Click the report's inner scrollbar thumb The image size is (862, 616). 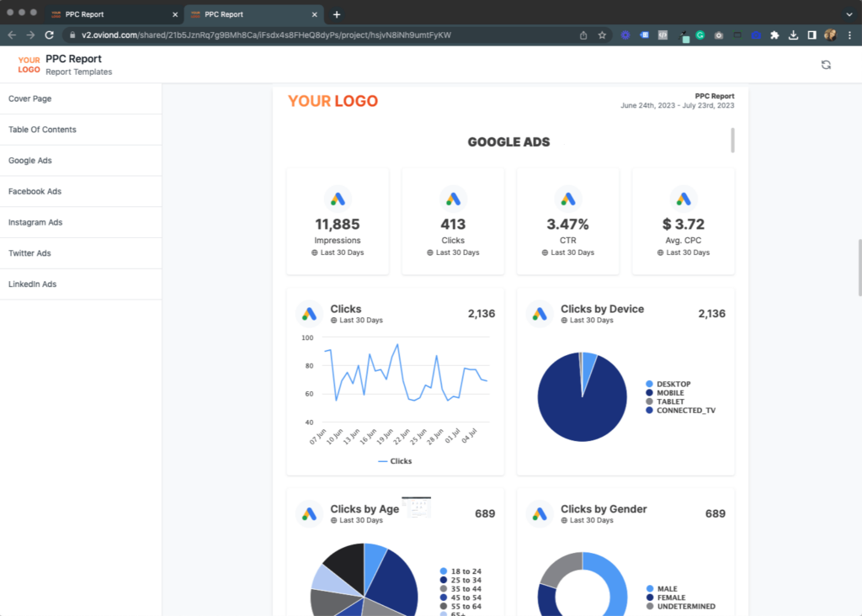click(732, 141)
